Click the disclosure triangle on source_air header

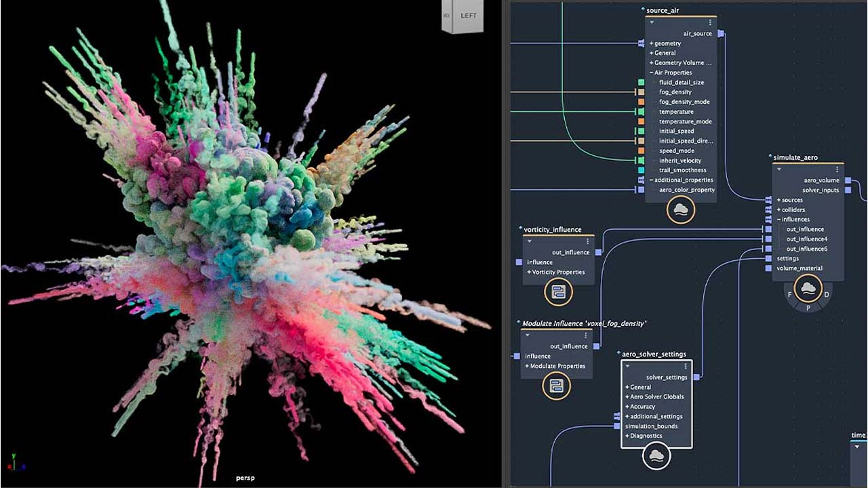[x=652, y=20]
